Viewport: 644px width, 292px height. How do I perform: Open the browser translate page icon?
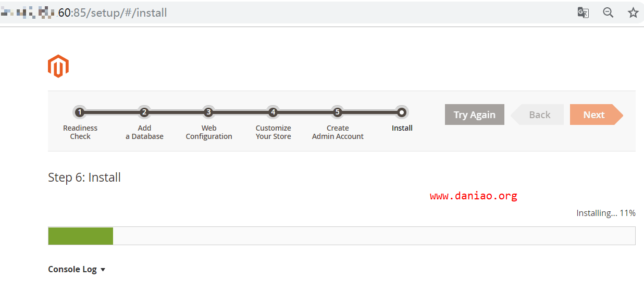[583, 12]
